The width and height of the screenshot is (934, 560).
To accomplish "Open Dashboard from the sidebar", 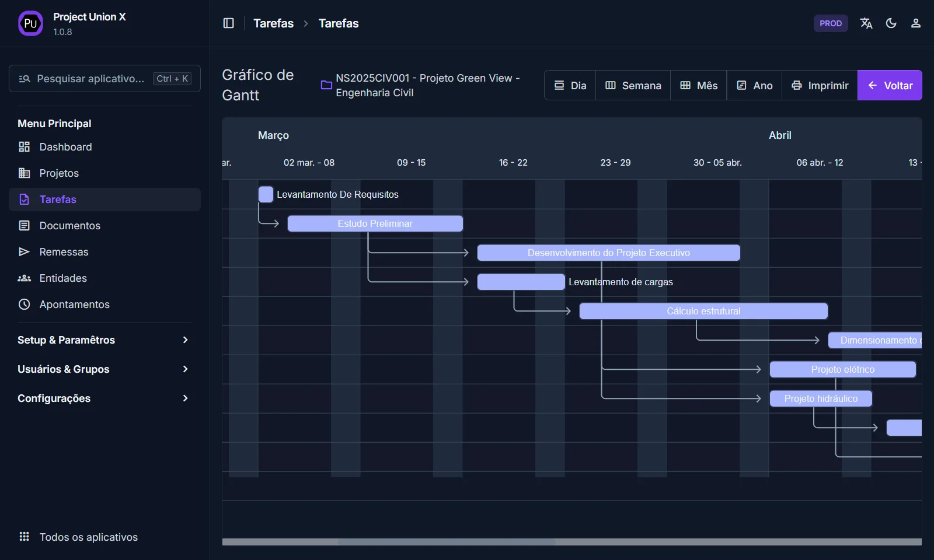I will tap(65, 147).
